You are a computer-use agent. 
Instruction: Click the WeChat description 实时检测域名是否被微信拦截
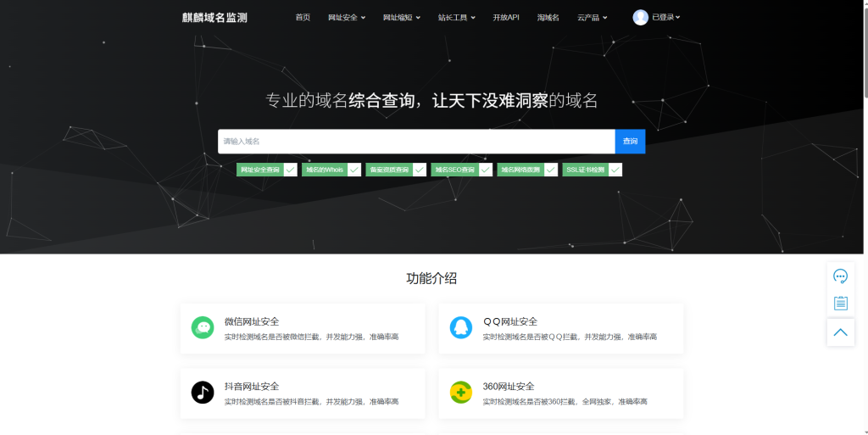click(272, 337)
